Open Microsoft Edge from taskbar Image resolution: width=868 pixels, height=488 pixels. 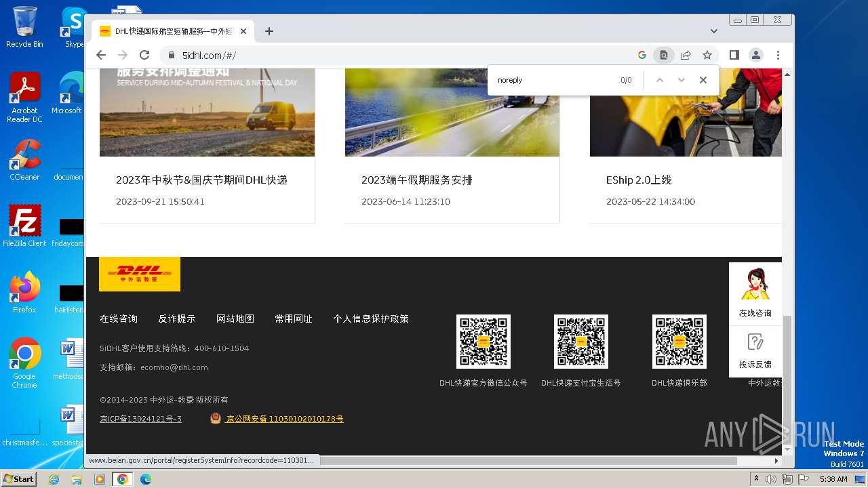(145, 479)
